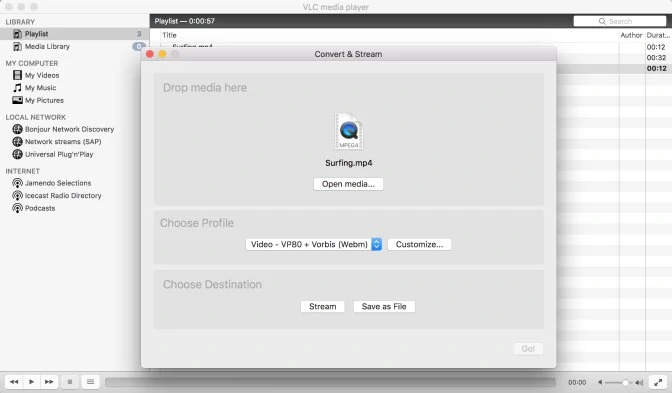Select Universal Plug'n'Play globe icon
The width and height of the screenshot is (672, 393).
(17, 154)
